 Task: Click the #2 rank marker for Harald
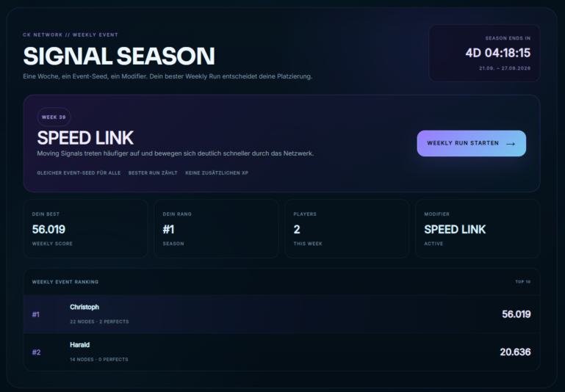37,352
